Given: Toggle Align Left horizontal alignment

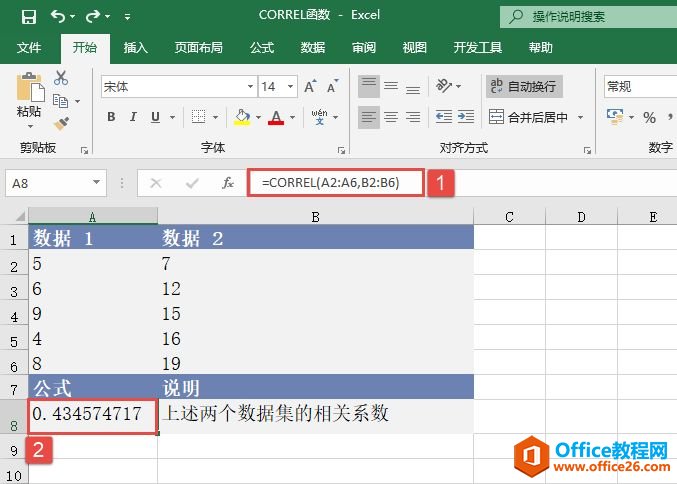Looking at the screenshot, I should (369, 117).
